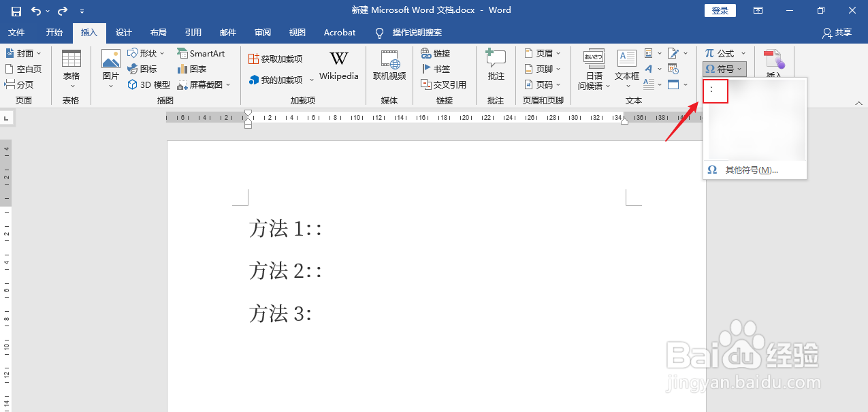Insert a 交叉引用 cross-reference
Image resolution: width=868 pixels, height=412 pixels.
443,84
